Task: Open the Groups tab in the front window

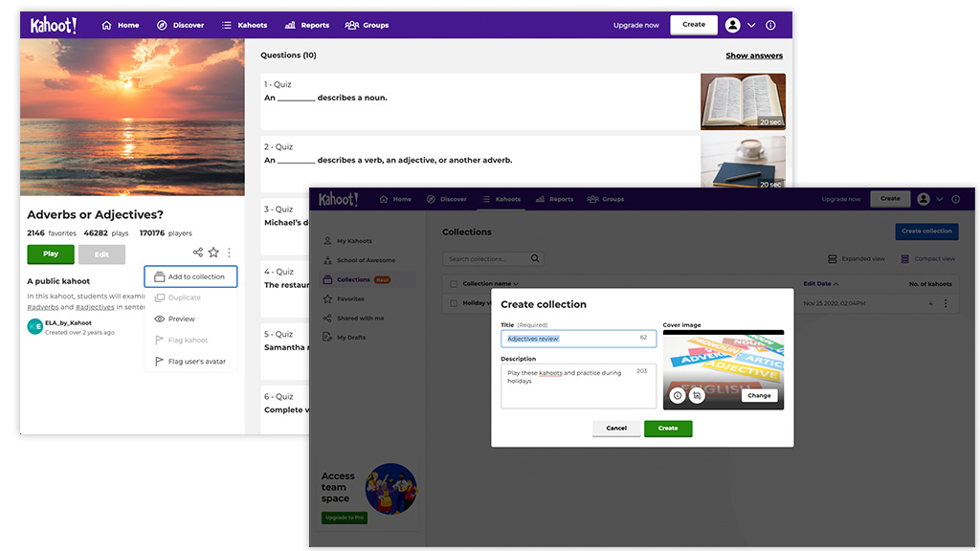Action: tap(606, 199)
